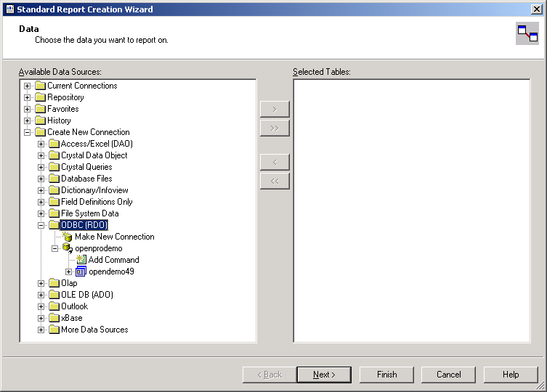
Task: Collapse the Create New Connection node
Action: (x=28, y=132)
